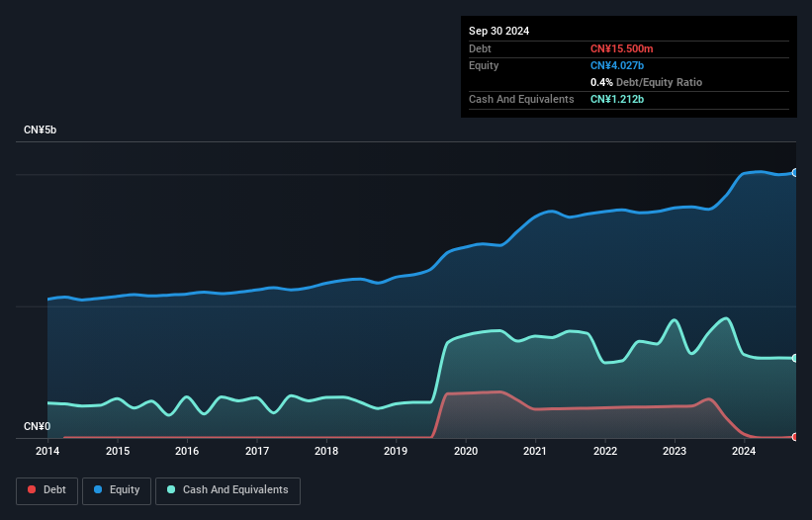
Task: Click the red Debt endpoint marker on the chart
Action: [x=794, y=436]
